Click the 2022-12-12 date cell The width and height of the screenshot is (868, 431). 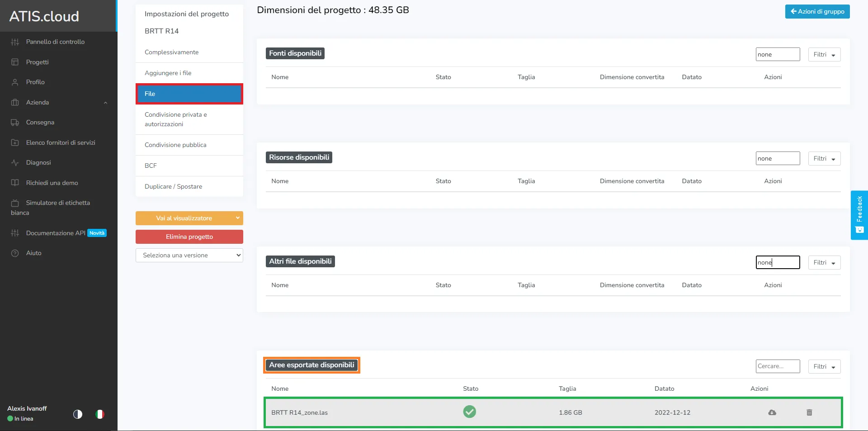coord(672,412)
